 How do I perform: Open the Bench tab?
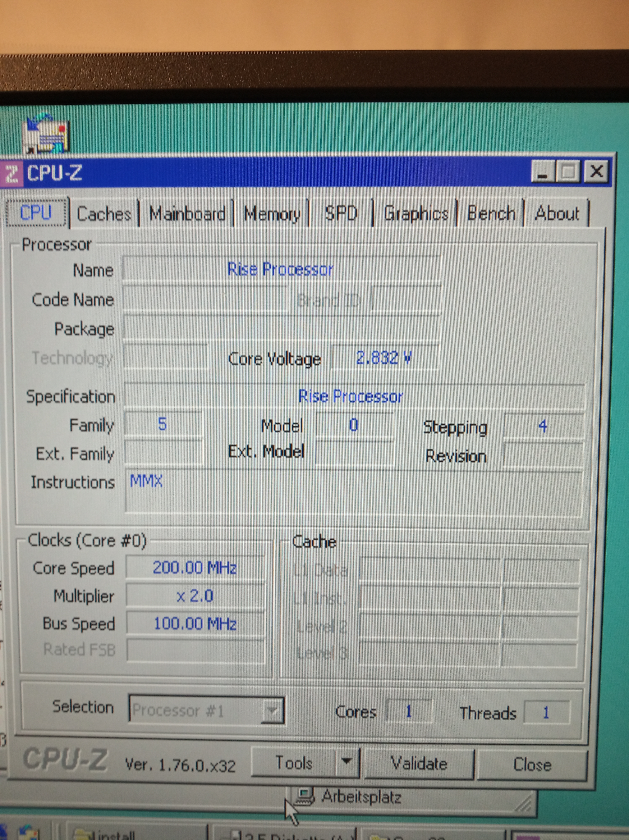tap(491, 213)
